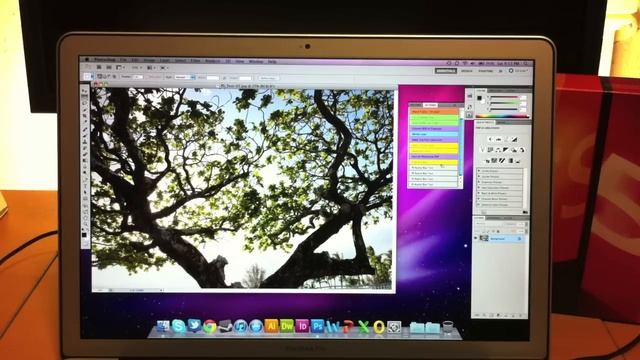
Task: Open the Filter menu
Action: click(x=196, y=60)
